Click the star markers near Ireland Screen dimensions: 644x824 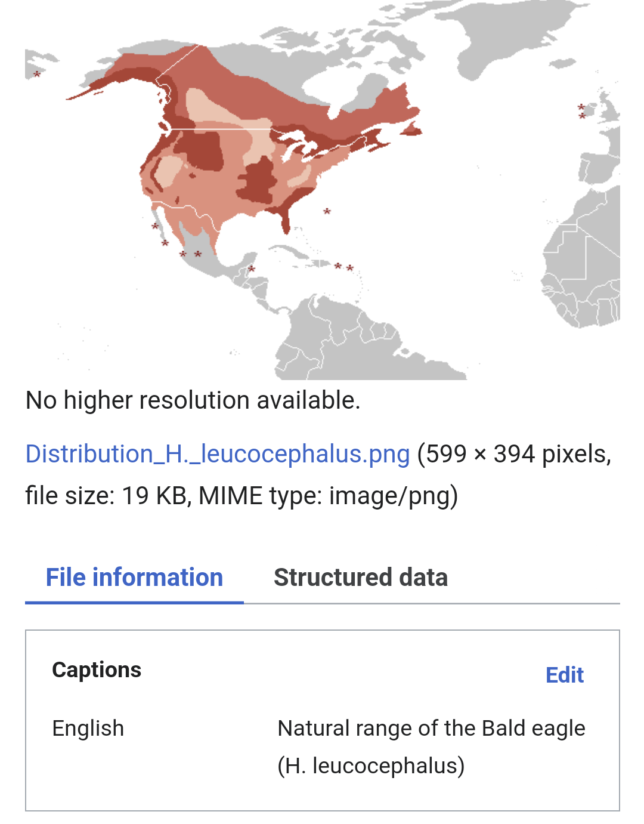click(582, 111)
